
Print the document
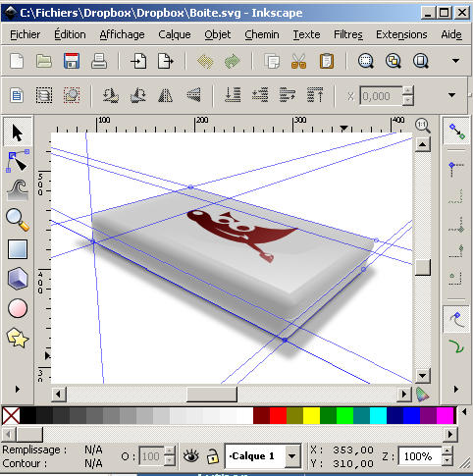tap(99, 61)
